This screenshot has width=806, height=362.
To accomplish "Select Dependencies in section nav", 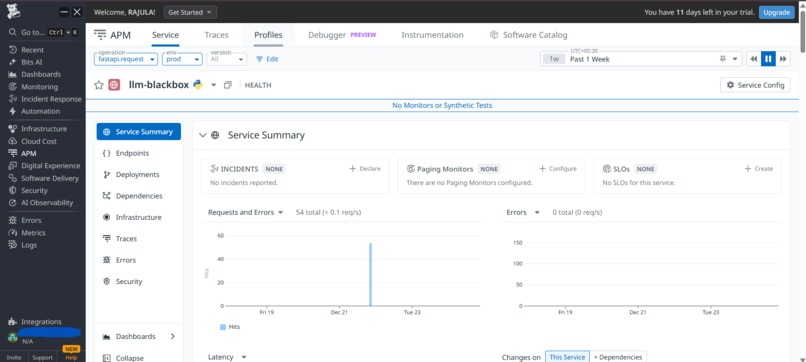I will [139, 196].
